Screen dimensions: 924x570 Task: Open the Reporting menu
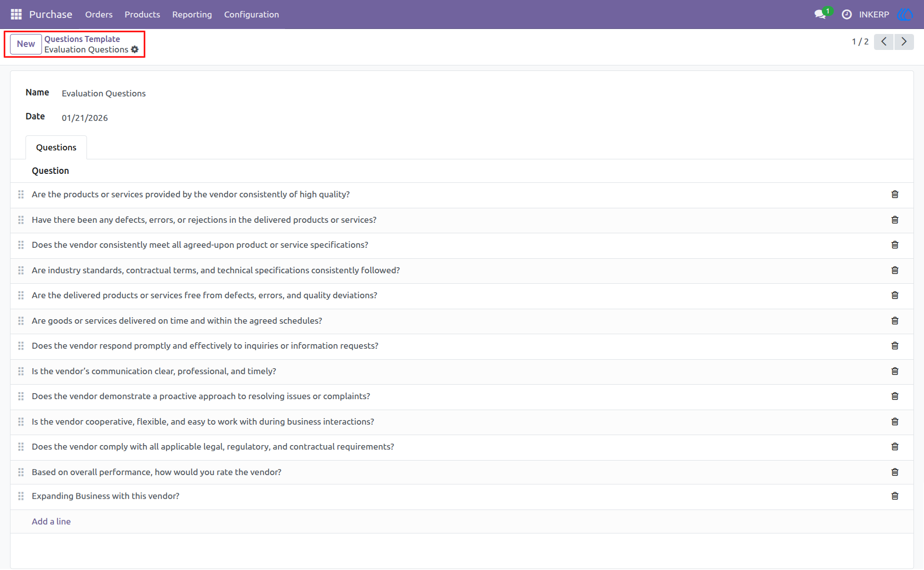[x=192, y=14]
